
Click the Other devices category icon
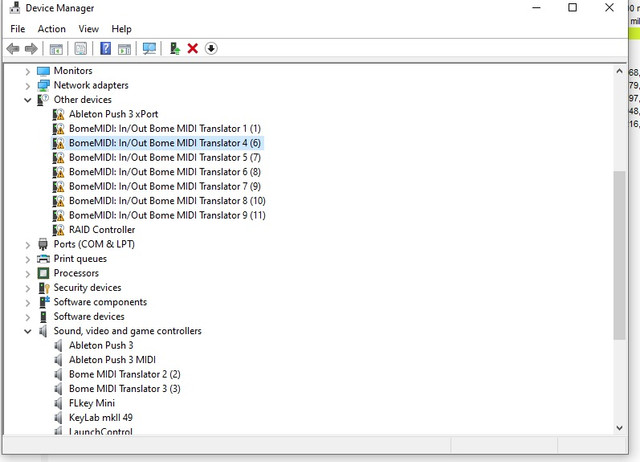[x=43, y=100]
